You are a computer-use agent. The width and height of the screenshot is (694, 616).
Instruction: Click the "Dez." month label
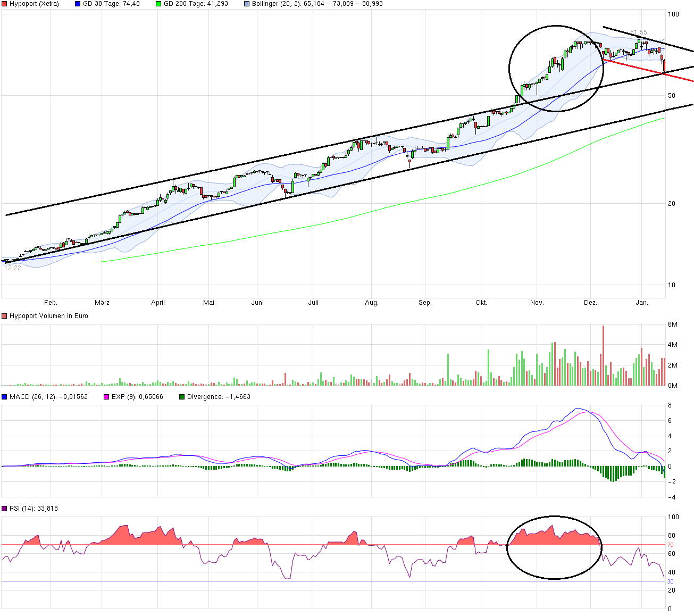[x=590, y=303]
